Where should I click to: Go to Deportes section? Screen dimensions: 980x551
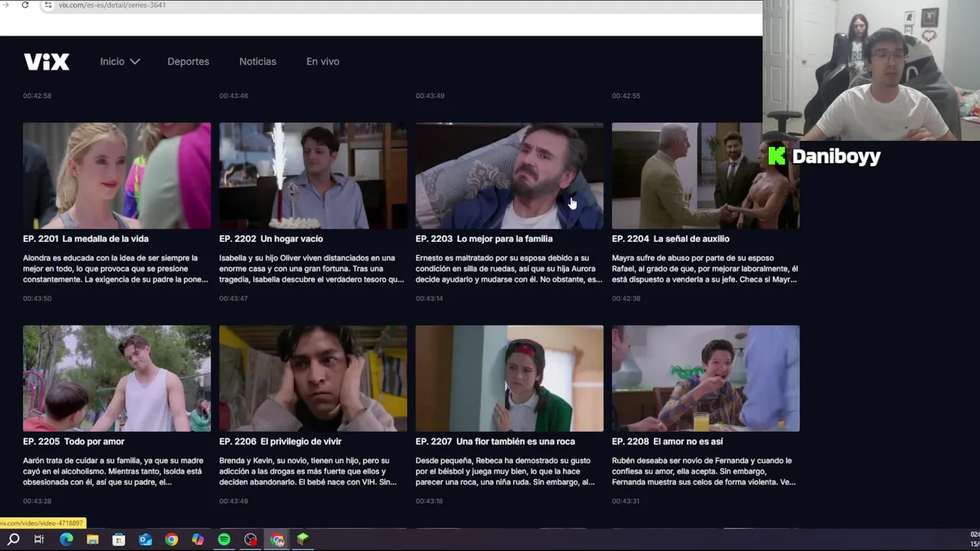pos(188,61)
